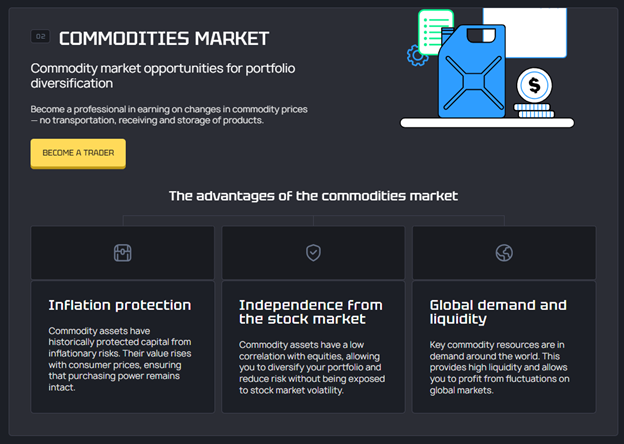This screenshot has width=624, height=444.
Task: Click the shield checkmark icon above Independence card
Action: [313, 253]
